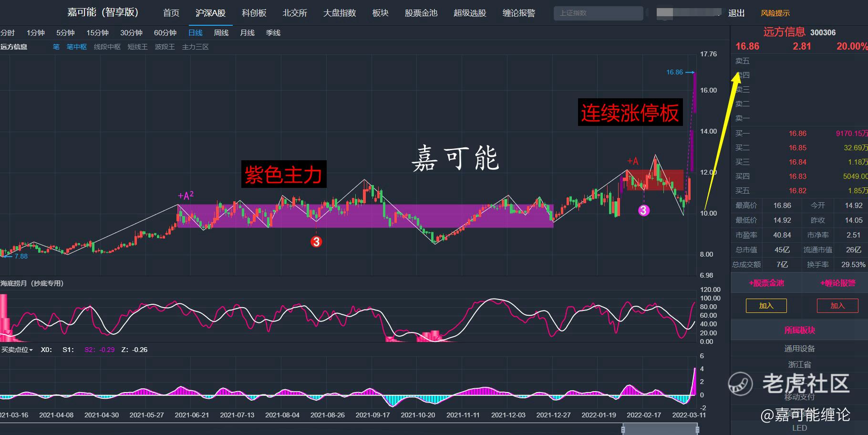Click the +股票金池 button

[766, 283]
